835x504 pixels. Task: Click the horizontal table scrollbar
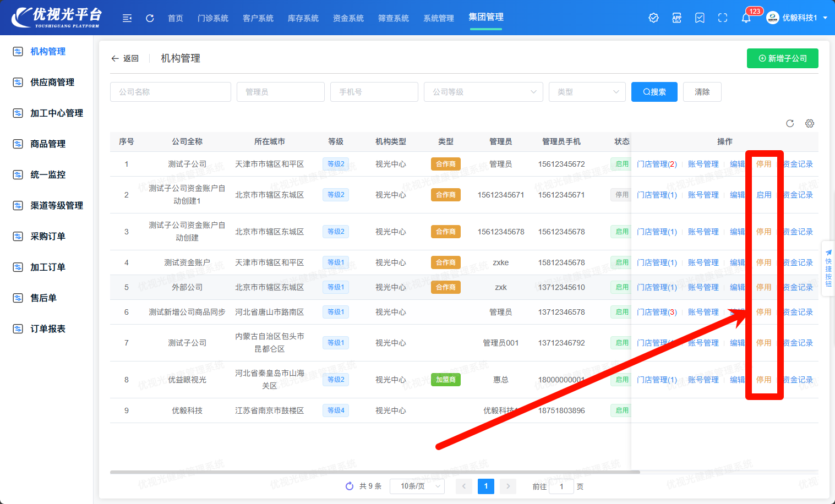tap(375, 472)
